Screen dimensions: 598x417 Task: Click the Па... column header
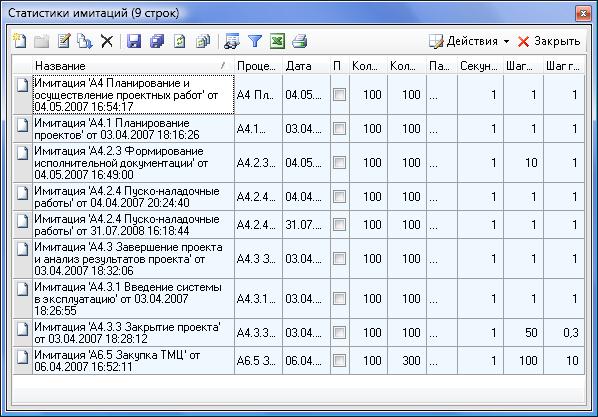click(x=441, y=66)
